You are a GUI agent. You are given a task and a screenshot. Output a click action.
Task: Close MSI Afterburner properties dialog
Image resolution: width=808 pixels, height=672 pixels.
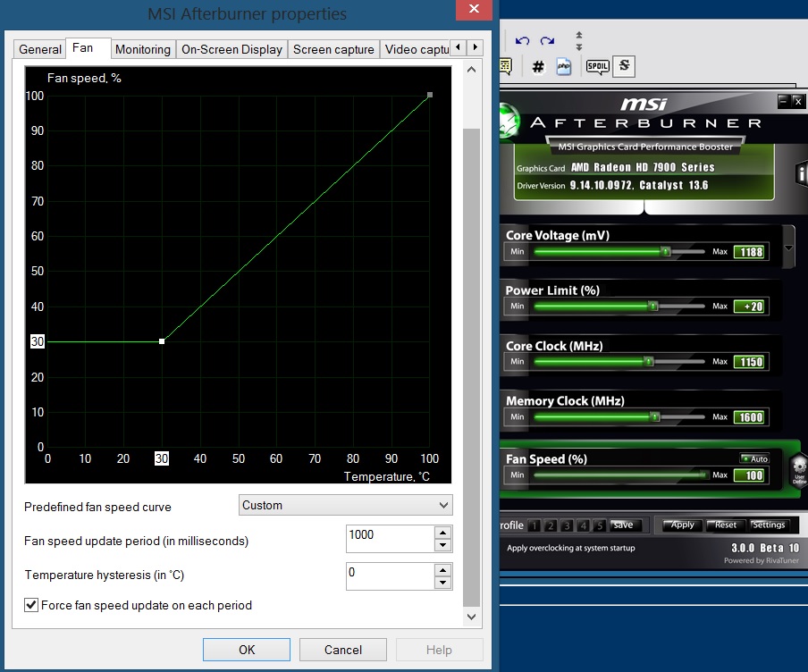pyautogui.click(x=474, y=9)
